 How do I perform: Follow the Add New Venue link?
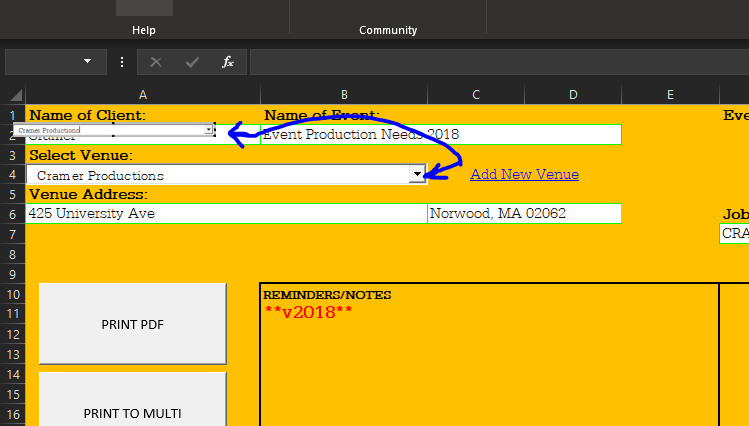524,174
